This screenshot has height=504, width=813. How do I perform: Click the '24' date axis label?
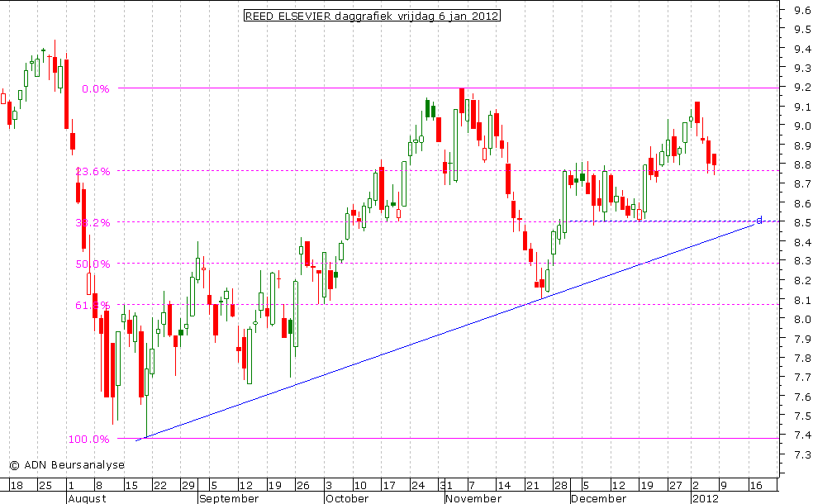tap(418, 486)
